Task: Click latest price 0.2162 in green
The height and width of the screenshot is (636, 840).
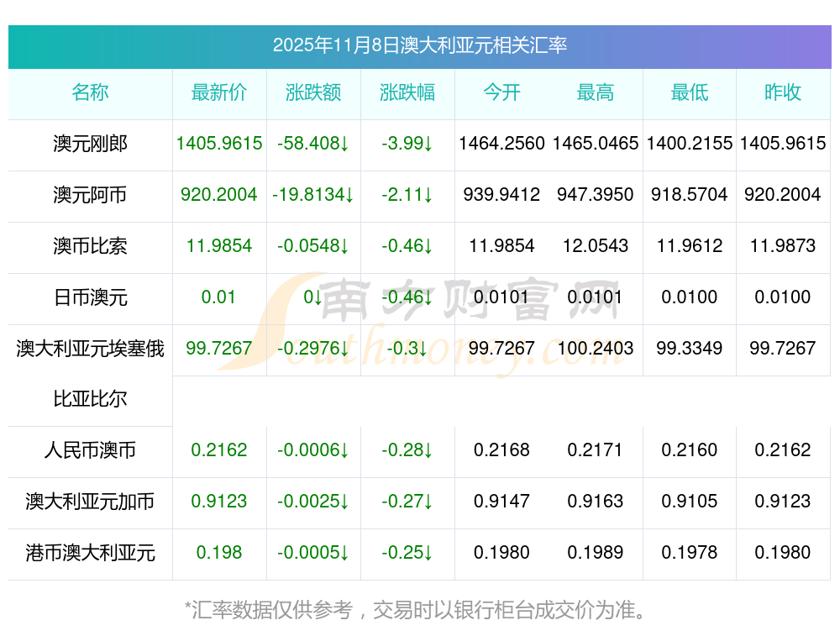Action: [219, 449]
